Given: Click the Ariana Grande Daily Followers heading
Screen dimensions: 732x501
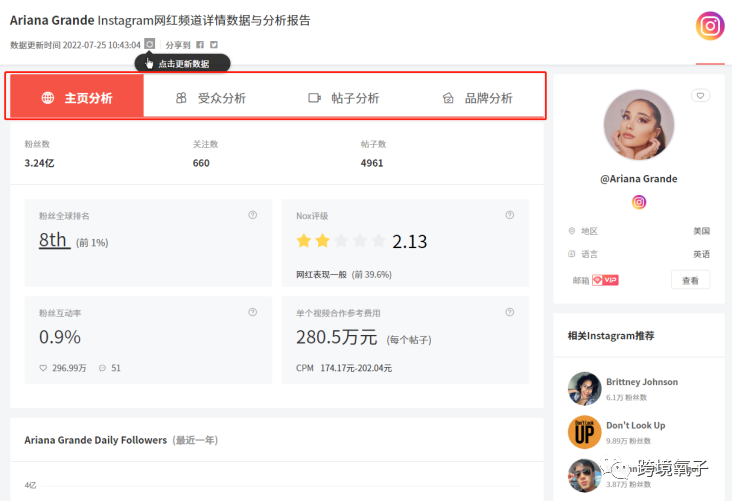Looking at the screenshot, I should (x=96, y=440).
